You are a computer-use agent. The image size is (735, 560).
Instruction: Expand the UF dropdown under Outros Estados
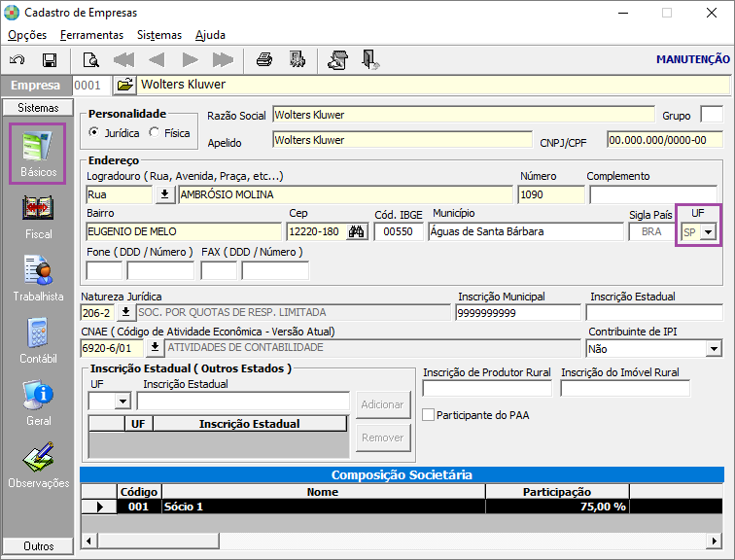click(x=122, y=402)
